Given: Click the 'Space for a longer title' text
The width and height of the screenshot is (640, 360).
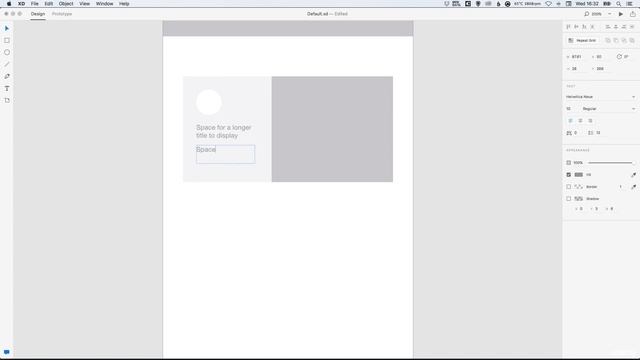Looking at the screenshot, I should [x=224, y=131].
